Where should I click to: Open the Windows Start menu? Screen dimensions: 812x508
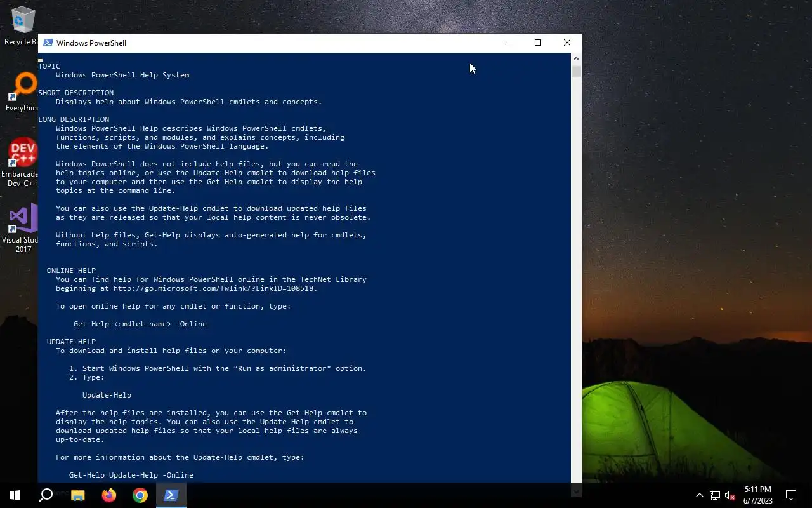15,495
